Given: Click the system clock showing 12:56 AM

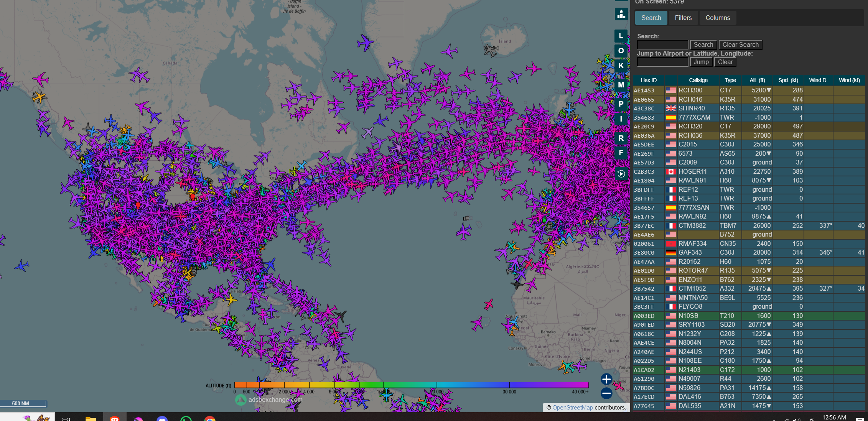Looking at the screenshot, I should 834,418.
